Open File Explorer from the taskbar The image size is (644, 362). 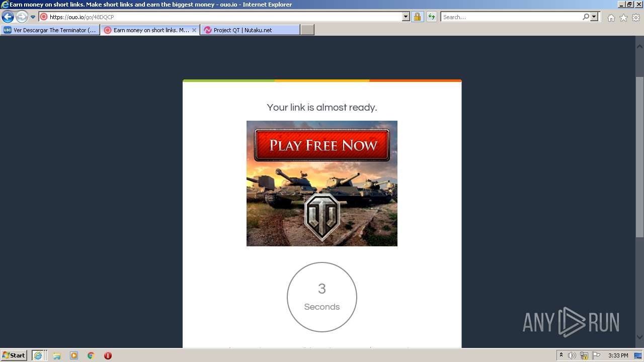(x=57, y=355)
